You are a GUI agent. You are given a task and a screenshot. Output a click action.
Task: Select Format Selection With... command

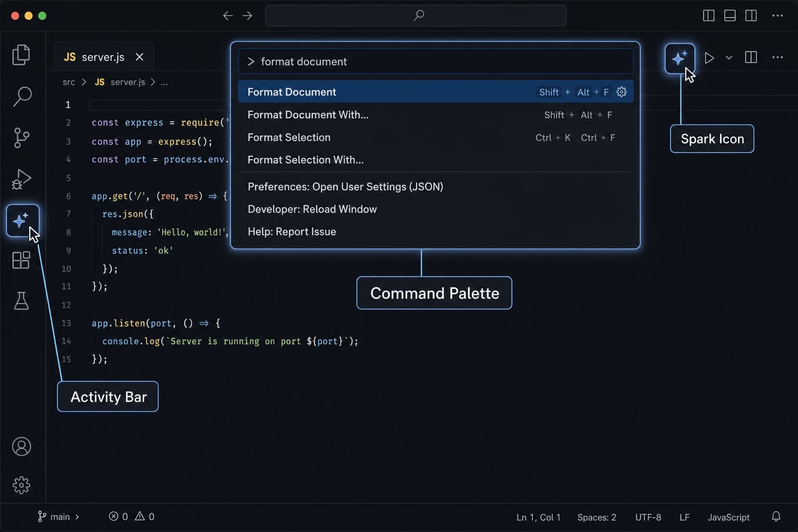[x=436, y=160]
